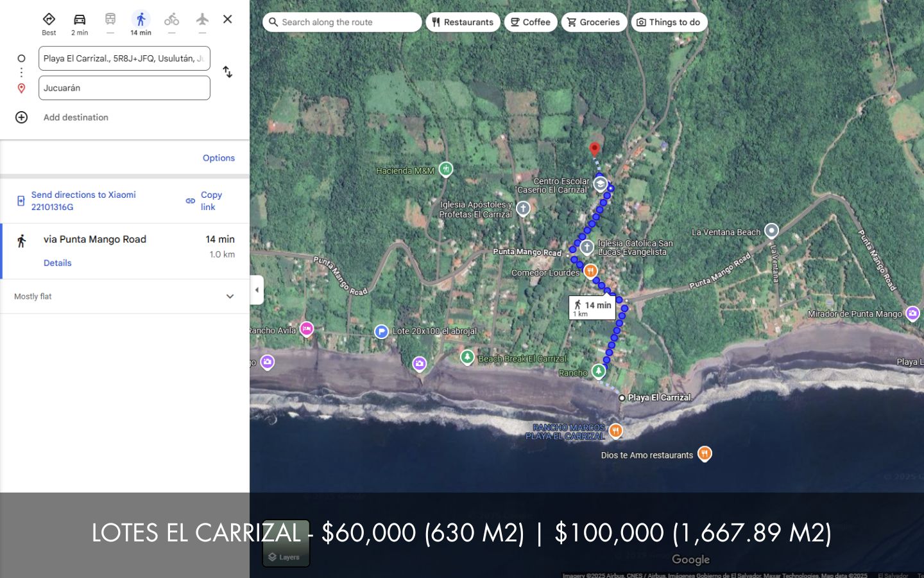Collapse the side panel with the arrow tab
The image size is (924, 578).
[257, 290]
